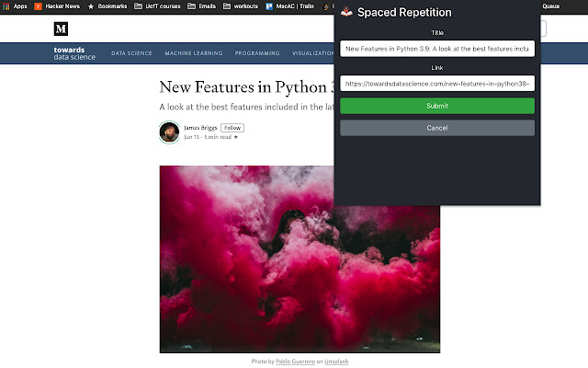Go to the Data Science section

[x=131, y=53]
